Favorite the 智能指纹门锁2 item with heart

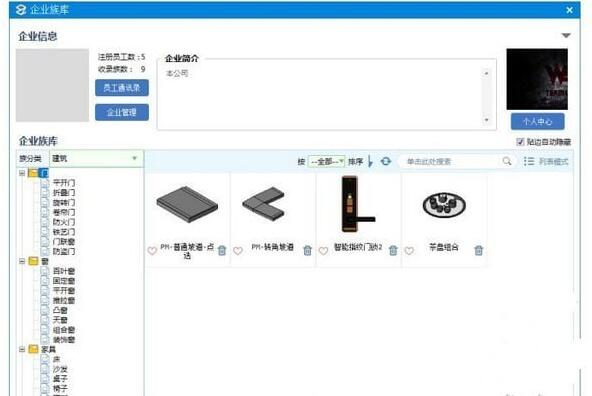click(x=323, y=251)
